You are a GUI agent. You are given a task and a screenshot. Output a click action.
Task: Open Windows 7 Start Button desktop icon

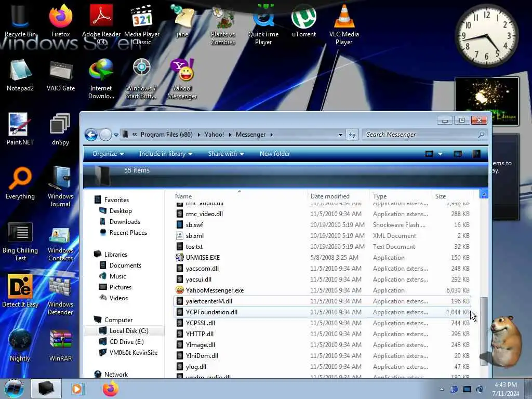[141, 79]
